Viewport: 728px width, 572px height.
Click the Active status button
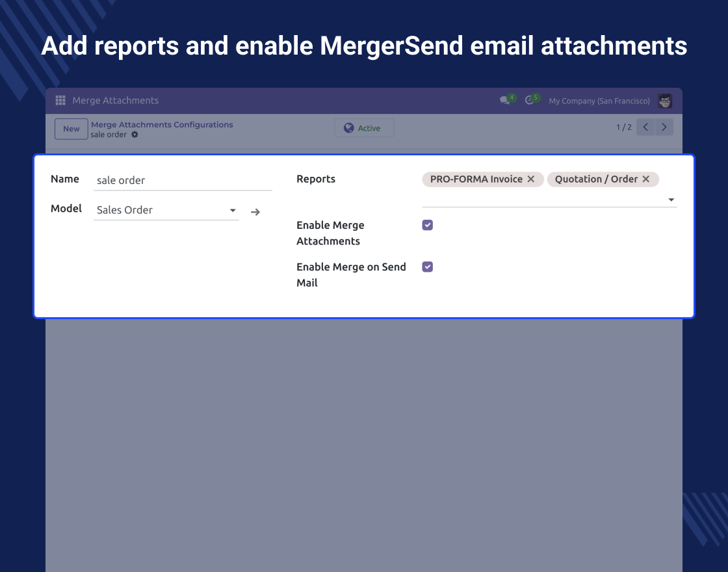click(364, 128)
